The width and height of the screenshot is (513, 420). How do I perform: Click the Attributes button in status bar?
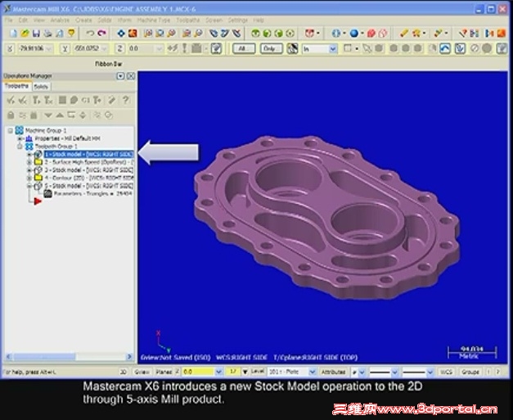pyautogui.click(x=333, y=372)
